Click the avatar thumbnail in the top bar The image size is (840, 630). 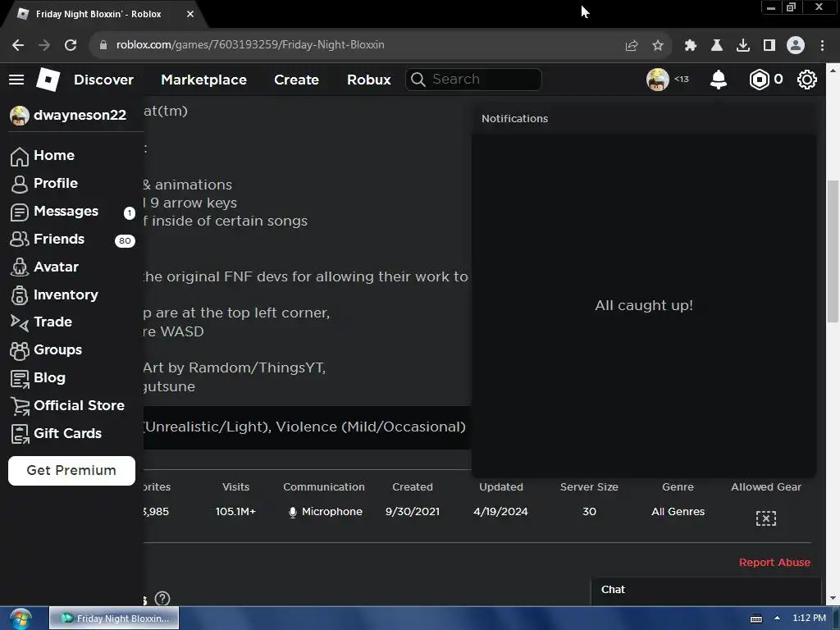[657, 80]
